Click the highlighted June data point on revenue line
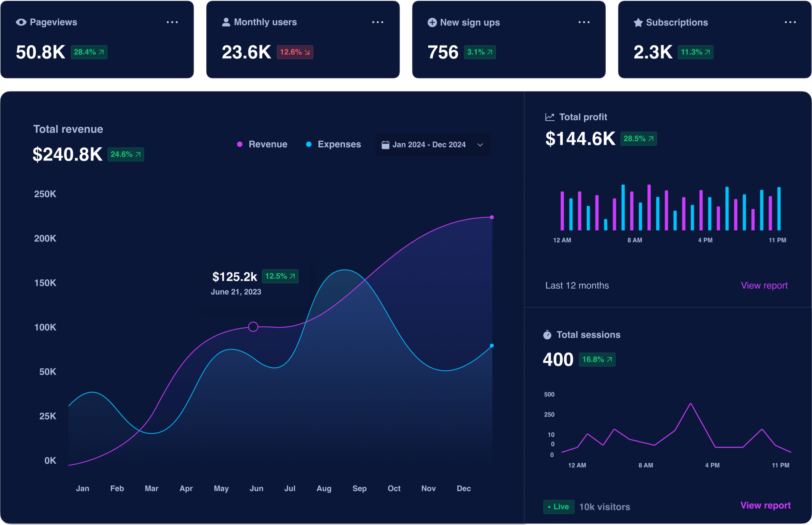 [253, 327]
